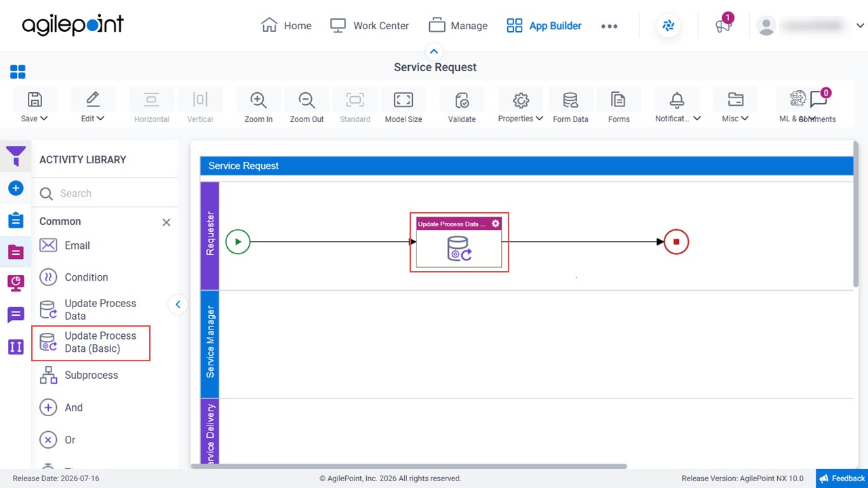The height and width of the screenshot is (488, 868).
Task: Click the Notifications bell icon
Action: click(677, 100)
